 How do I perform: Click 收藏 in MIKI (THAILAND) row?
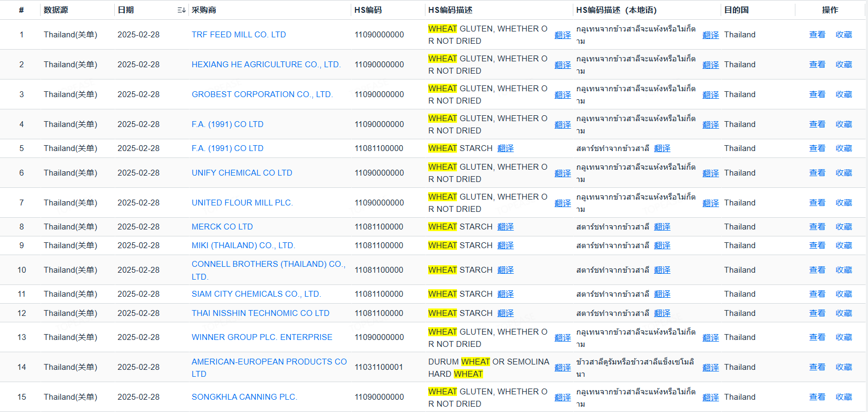coord(844,245)
